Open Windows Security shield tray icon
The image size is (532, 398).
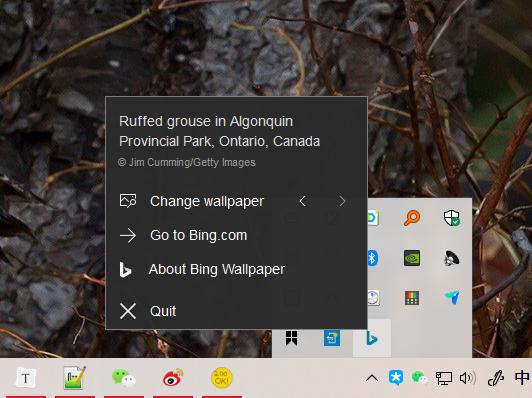point(452,218)
